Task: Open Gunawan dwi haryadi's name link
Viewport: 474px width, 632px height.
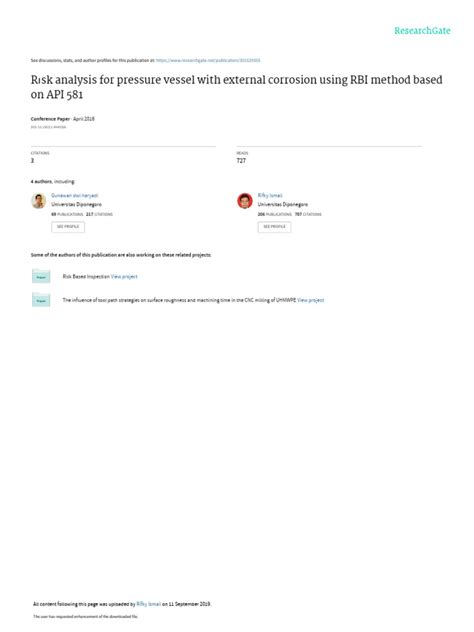Action: point(75,195)
